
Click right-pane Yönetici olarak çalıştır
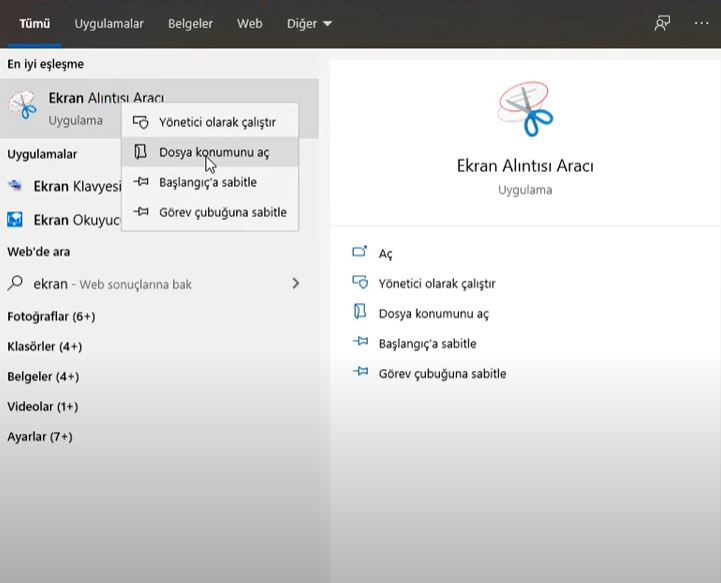(x=437, y=284)
